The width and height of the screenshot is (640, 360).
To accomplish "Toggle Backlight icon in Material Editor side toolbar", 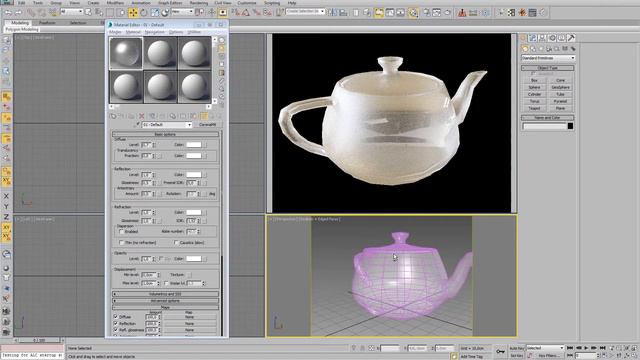I will (222, 48).
